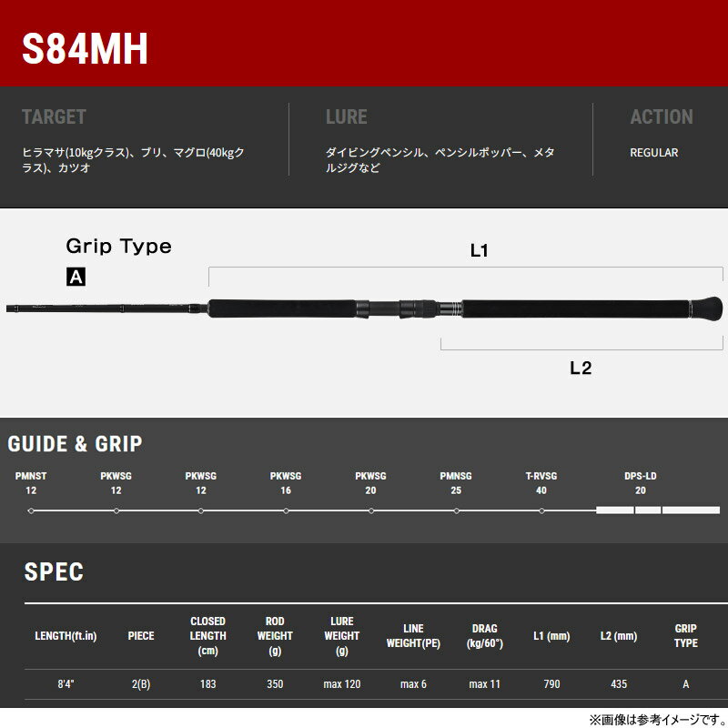The image size is (728, 728).
Task: Click the grip type A badge icon
Action: (76, 277)
